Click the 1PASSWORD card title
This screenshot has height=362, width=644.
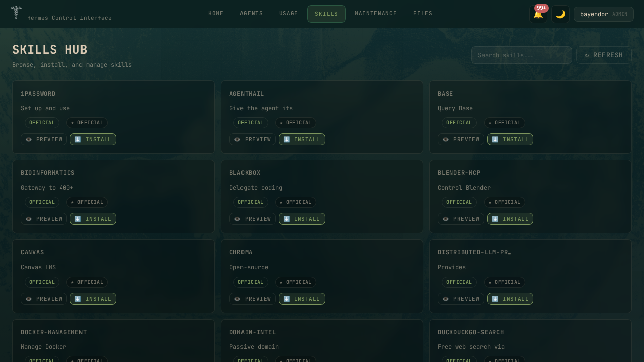coord(38,94)
